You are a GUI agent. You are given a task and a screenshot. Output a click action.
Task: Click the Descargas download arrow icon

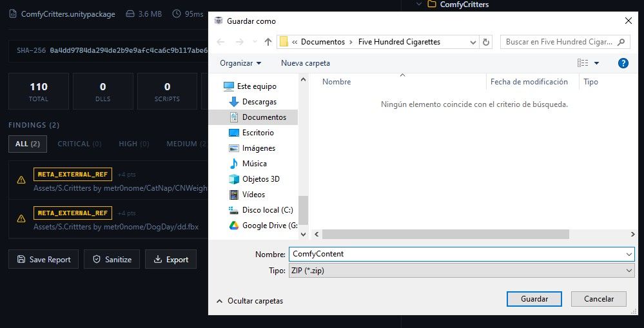pos(234,102)
